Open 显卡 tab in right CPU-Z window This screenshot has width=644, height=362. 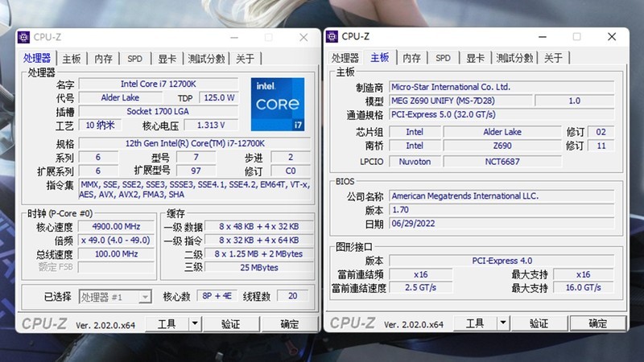(x=475, y=58)
